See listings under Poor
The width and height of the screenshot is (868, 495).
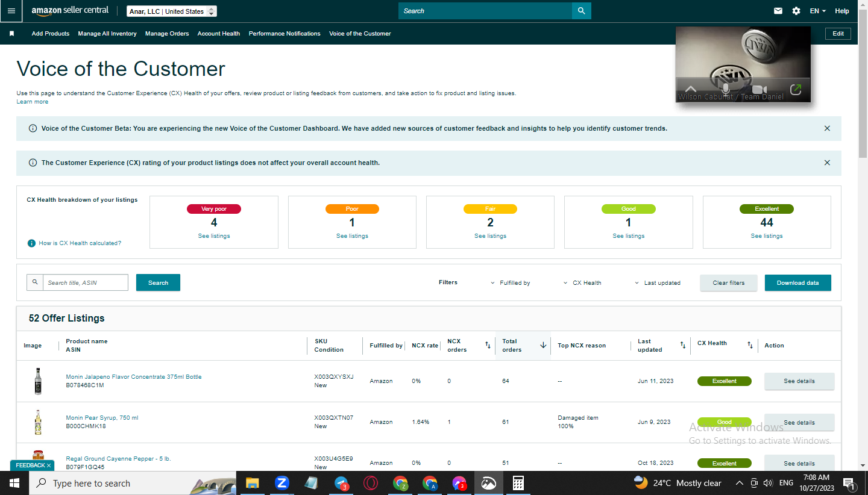(x=352, y=236)
